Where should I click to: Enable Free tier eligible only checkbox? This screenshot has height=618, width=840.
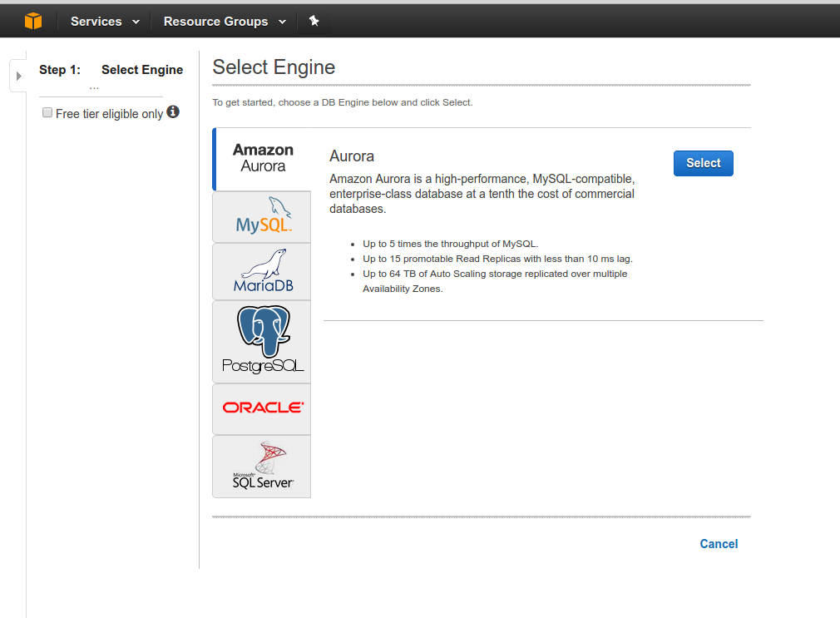(47, 112)
